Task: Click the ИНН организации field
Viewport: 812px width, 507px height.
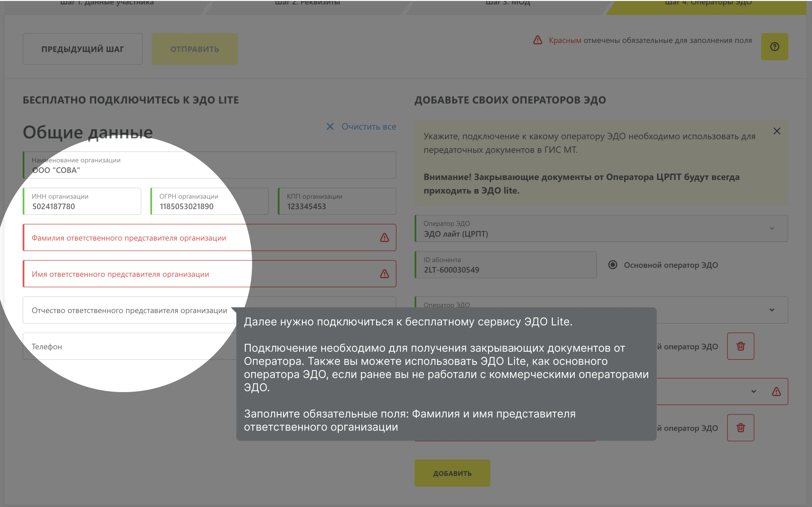Action: coord(82,201)
